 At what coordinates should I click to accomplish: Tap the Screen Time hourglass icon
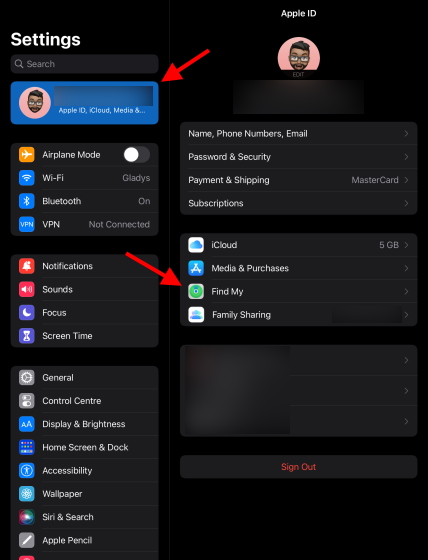point(27,336)
